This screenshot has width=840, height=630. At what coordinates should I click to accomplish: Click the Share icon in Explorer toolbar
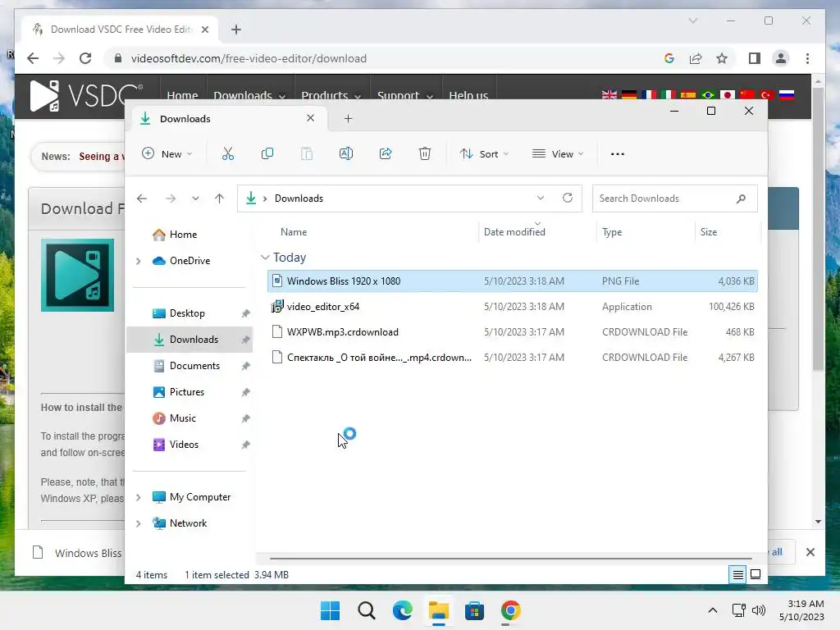point(386,153)
